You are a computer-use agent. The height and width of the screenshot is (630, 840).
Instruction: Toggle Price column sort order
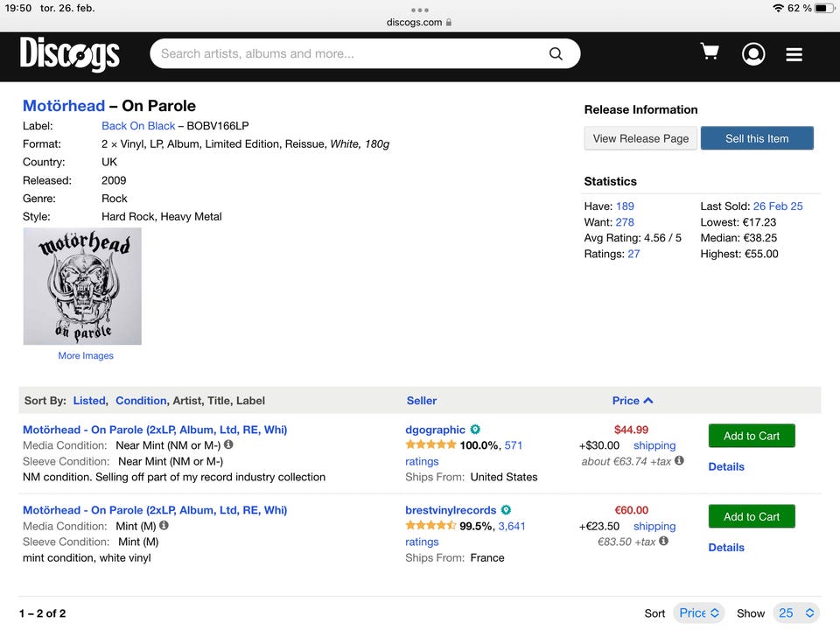(633, 401)
